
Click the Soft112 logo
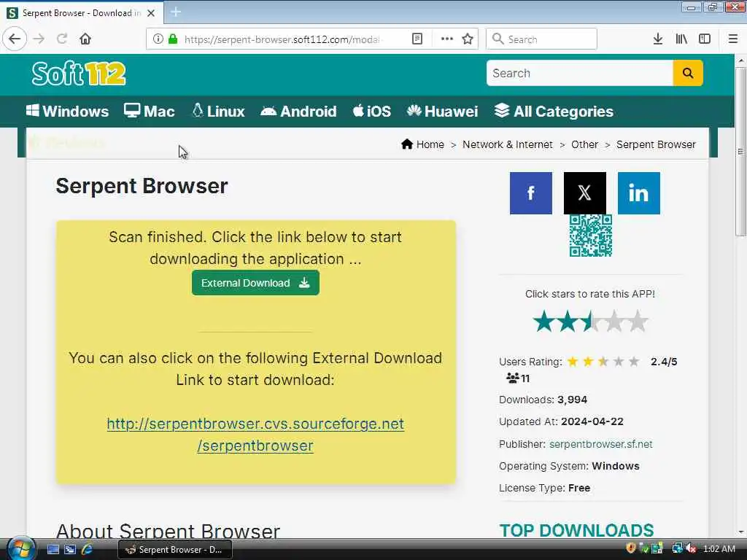[x=79, y=74]
